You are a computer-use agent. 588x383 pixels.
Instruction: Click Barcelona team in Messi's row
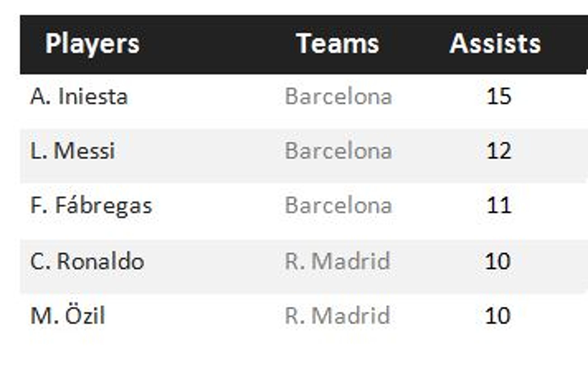coord(339,151)
